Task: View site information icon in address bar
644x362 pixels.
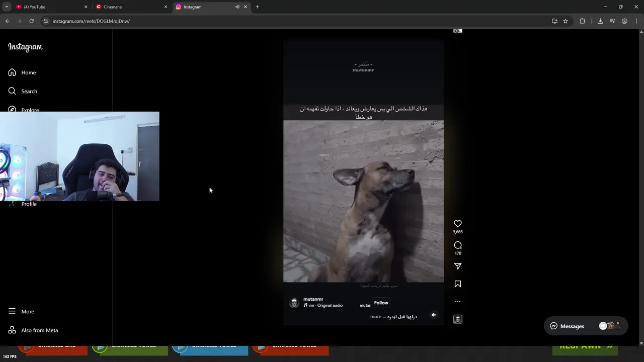Action: 46,21
